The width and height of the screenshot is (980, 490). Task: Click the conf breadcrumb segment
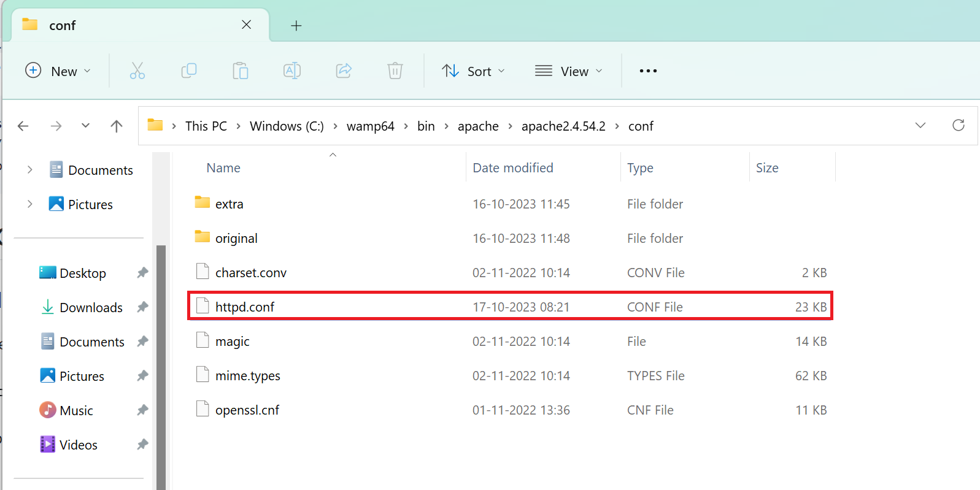coord(641,126)
